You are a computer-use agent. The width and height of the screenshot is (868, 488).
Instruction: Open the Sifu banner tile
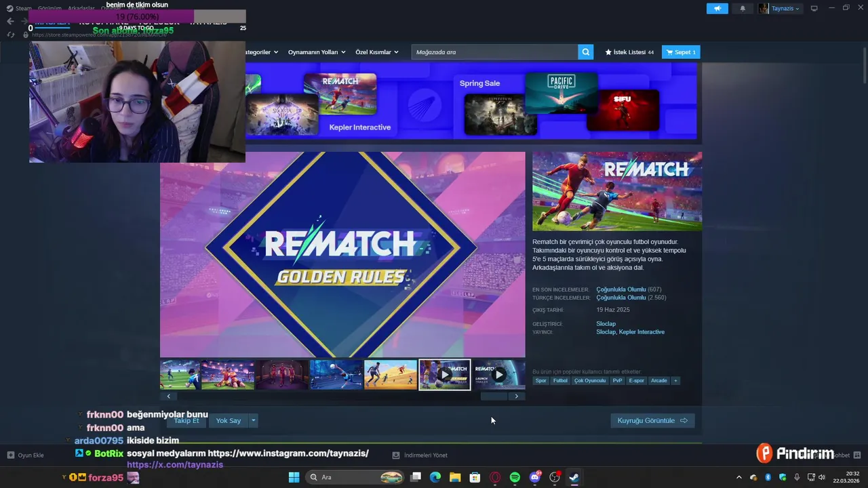point(623,110)
